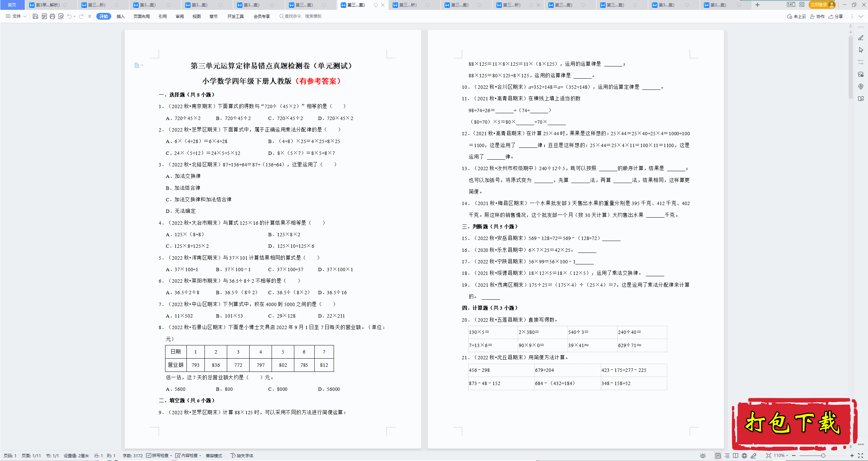The width and height of the screenshot is (868, 461).
Task: Toggle eye protection mode icon
Action: pyautogui.click(x=703, y=456)
